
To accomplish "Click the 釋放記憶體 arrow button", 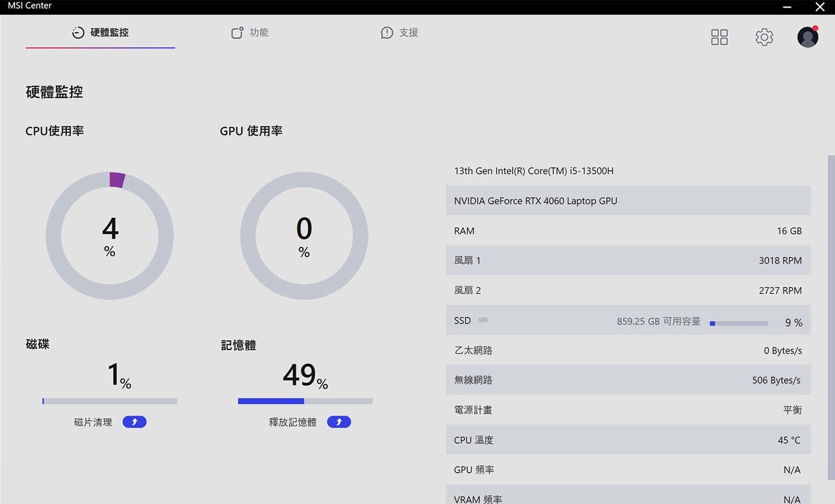I will pyautogui.click(x=339, y=422).
